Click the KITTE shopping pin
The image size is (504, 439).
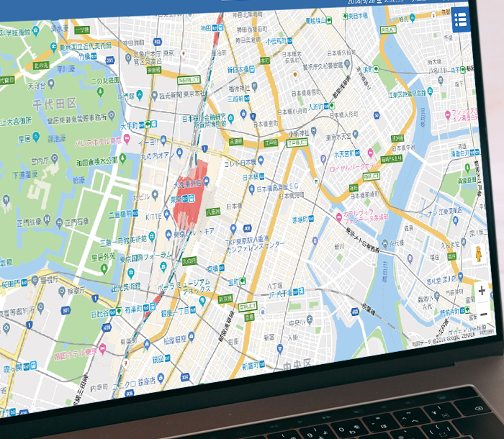coord(167,214)
